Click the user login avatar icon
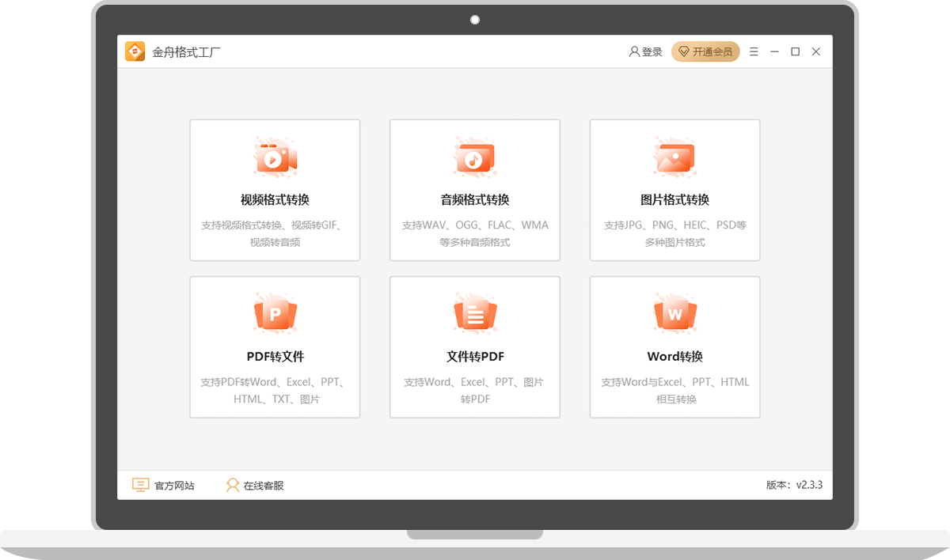The width and height of the screenshot is (950, 560). (634, 51)
